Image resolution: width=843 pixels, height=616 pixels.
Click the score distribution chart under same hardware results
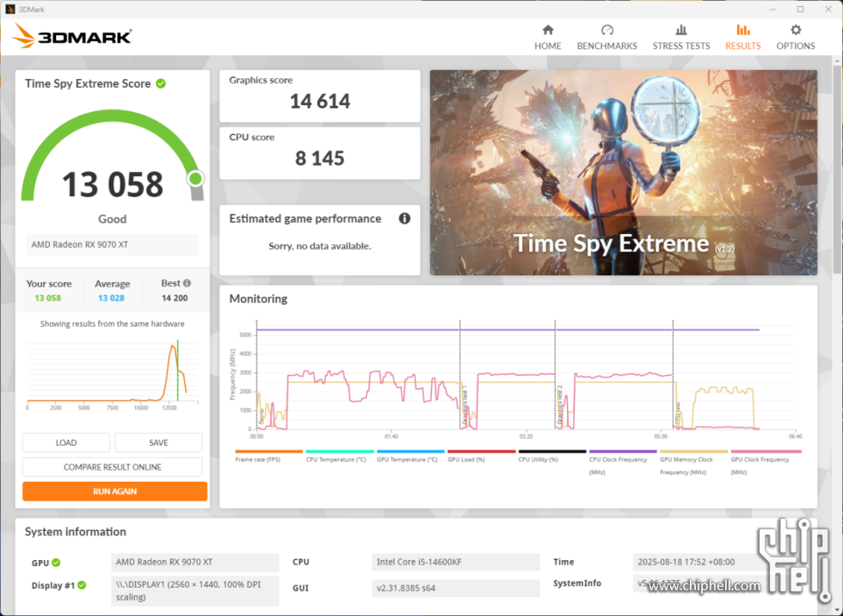point(113,374)
